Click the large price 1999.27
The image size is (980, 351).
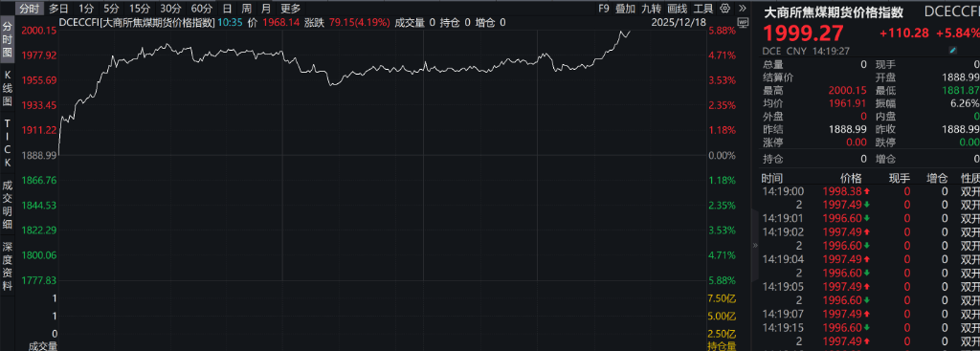803,33
